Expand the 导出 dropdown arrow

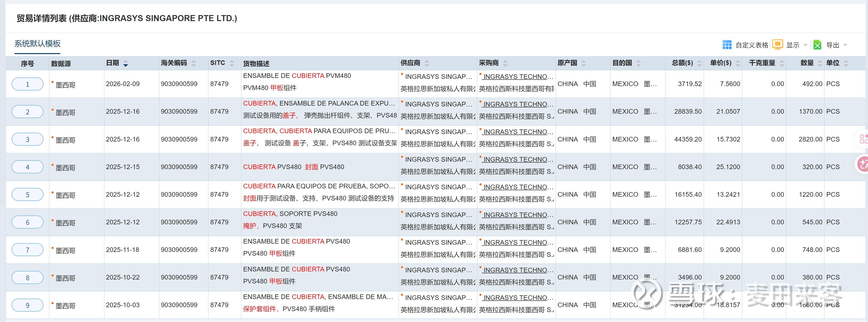(x=845, y=45)
